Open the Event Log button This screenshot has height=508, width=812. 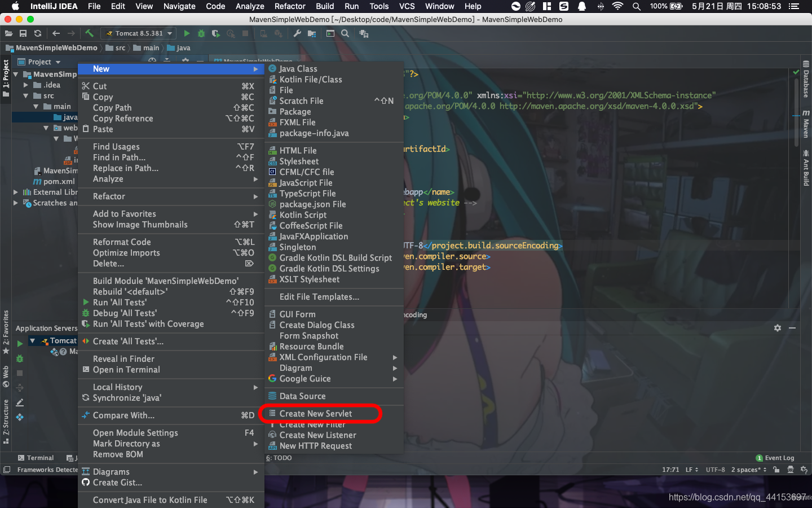click(x=775, y=458)
